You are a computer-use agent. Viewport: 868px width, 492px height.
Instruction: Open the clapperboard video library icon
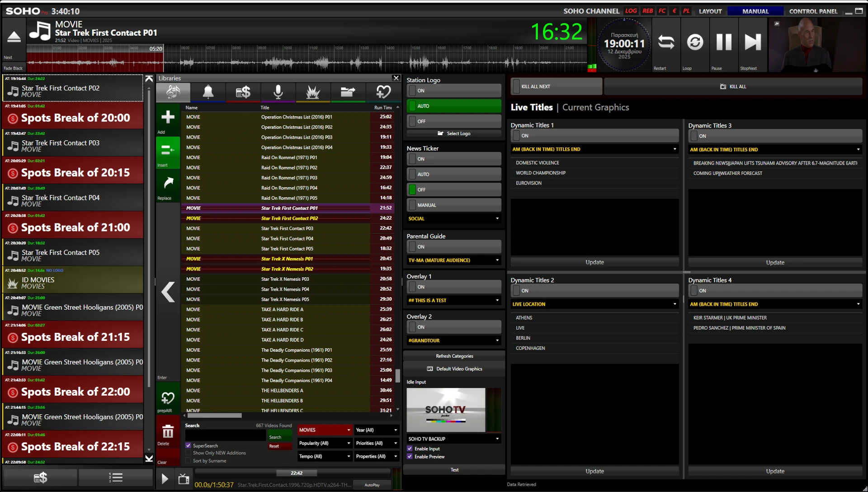[348, 92]
